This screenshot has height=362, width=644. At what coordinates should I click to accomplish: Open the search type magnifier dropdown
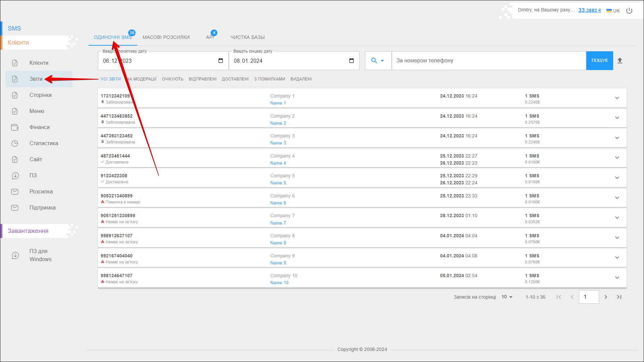378,61
